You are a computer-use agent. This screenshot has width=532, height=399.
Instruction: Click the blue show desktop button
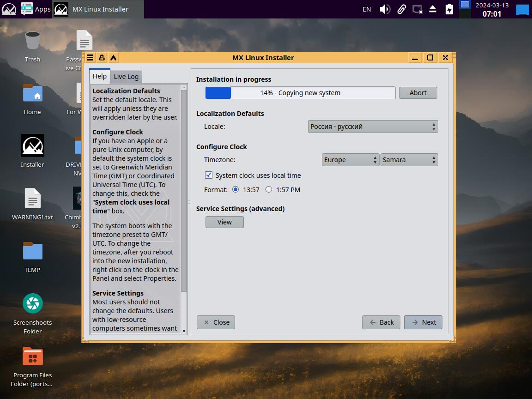coord(523,9)
